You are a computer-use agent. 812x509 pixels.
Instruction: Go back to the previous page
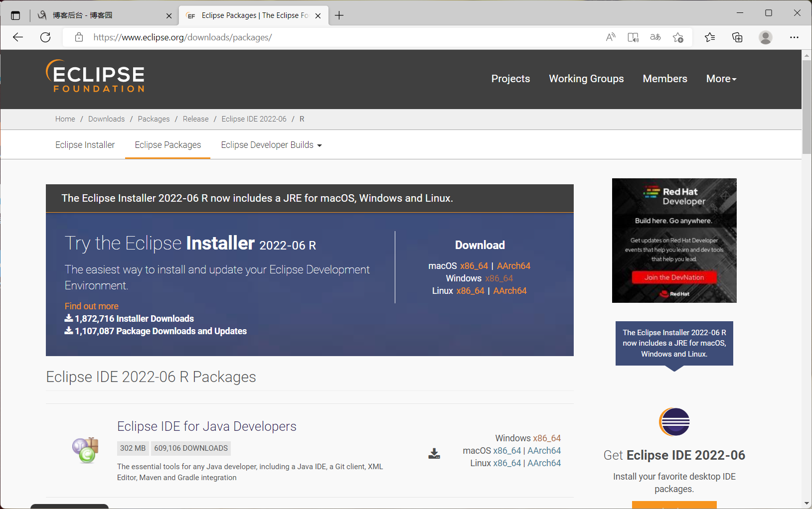coord(18,37)
